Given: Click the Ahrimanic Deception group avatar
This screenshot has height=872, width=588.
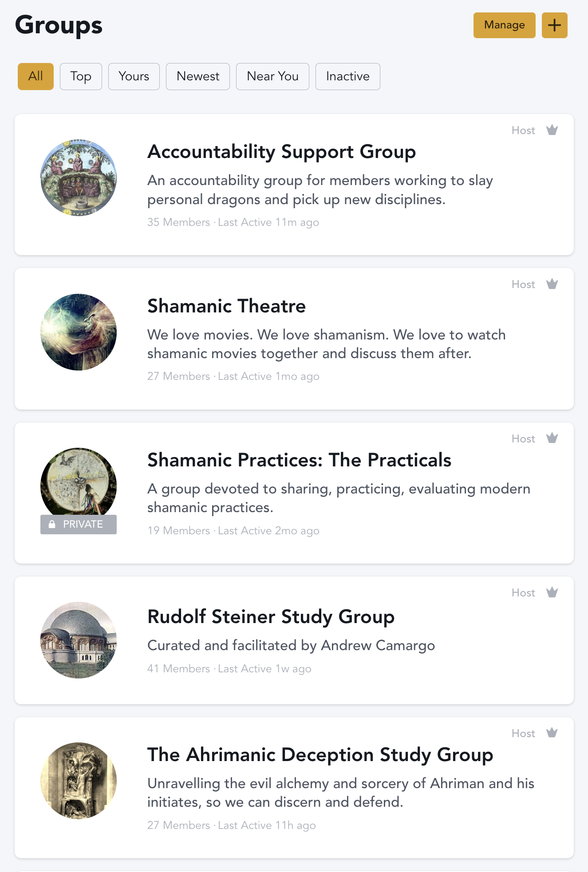Looking at the screenshot, I should point(79,781).
